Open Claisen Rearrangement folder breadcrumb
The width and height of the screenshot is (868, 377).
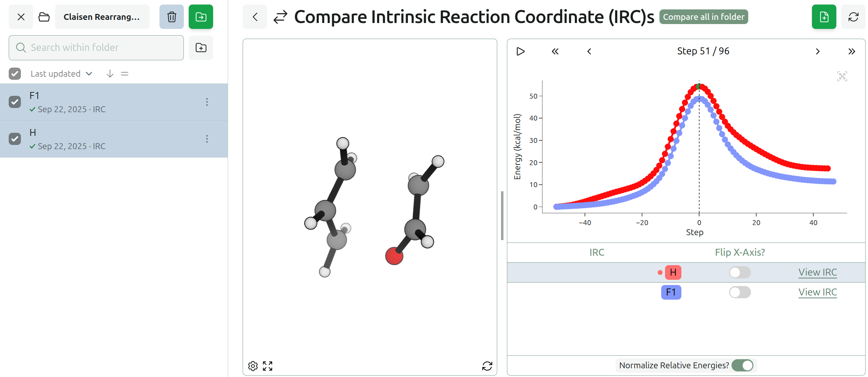point(102,17)
